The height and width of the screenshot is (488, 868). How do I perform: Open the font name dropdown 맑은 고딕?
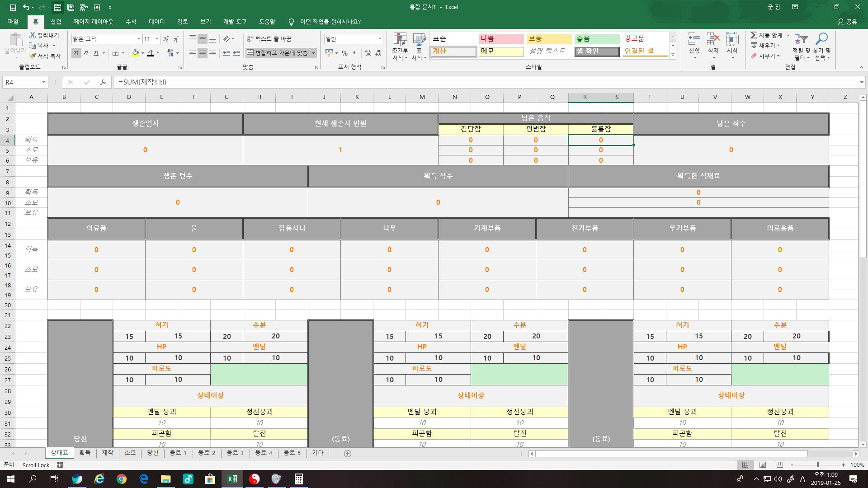(x=139, y=39)
